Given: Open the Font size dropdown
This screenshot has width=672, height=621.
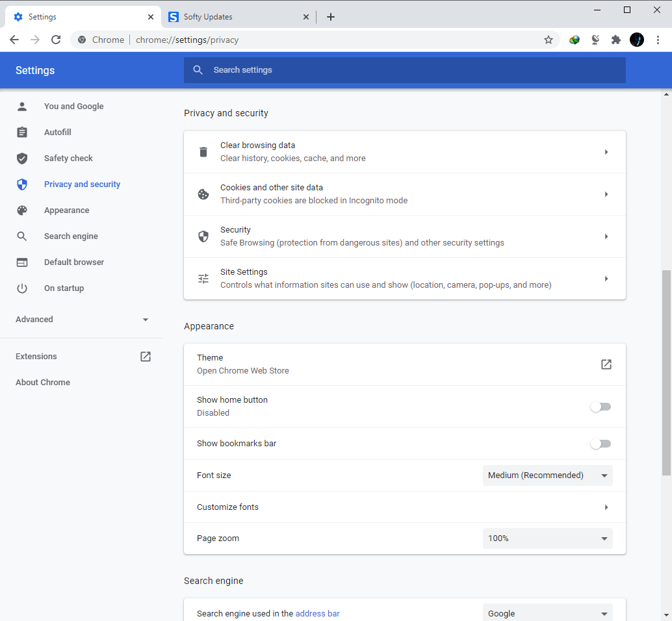Looking at the screenshot, I should tap(547, 475).
